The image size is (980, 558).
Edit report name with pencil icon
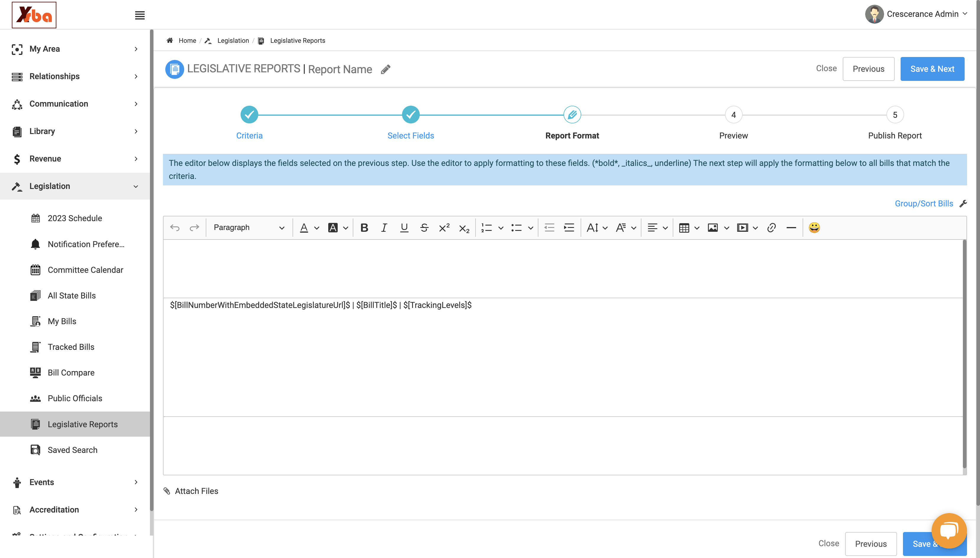click(386, 69)
